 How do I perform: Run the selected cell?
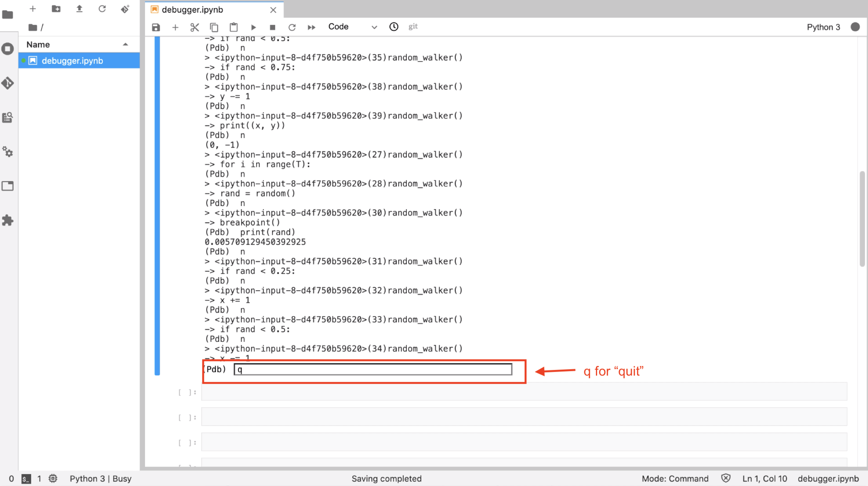click(253, 27)
